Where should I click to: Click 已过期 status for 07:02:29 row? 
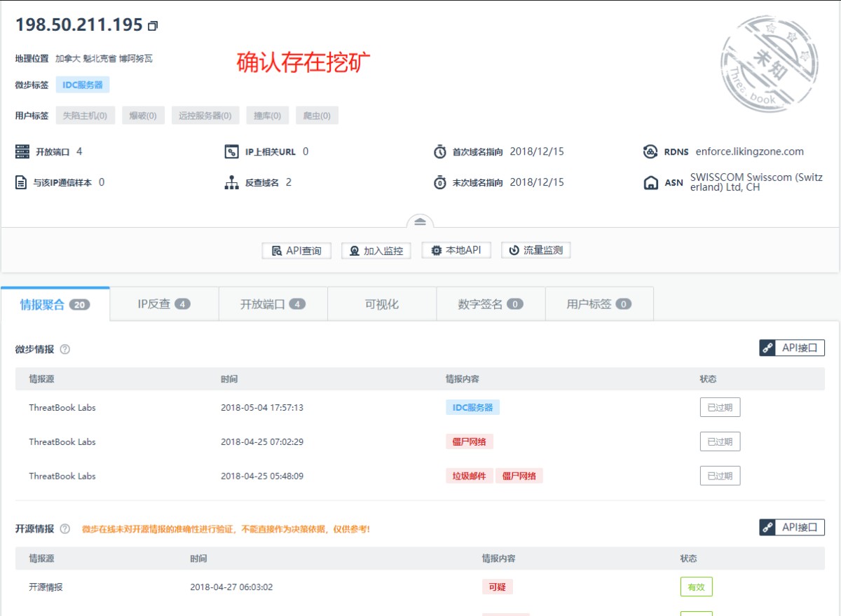click(720, 442)
